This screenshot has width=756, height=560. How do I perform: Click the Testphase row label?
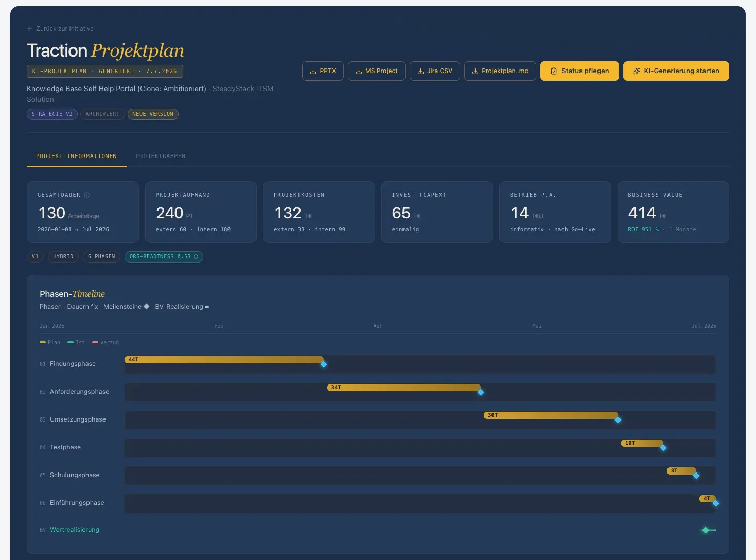(65, 447)
